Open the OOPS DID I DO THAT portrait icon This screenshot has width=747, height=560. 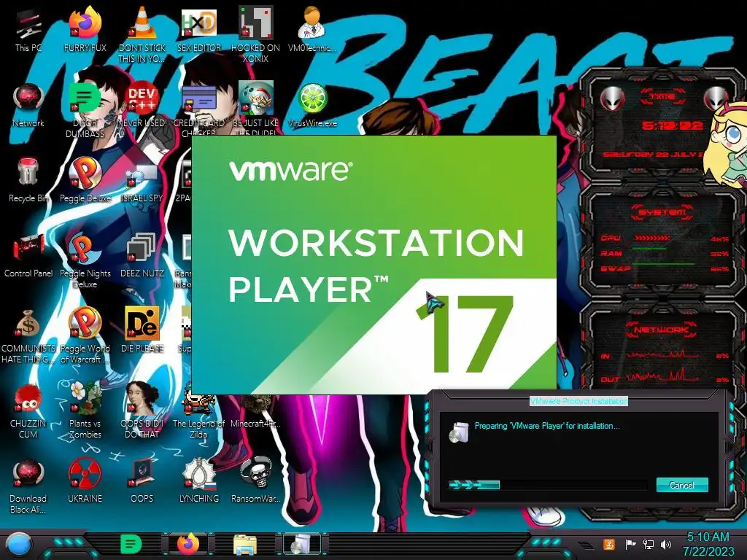click(142, 411)
